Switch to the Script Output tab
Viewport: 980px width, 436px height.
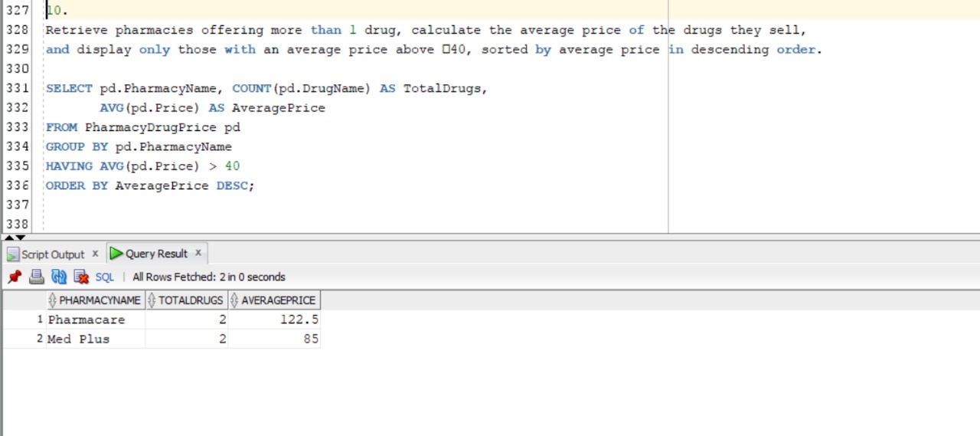53,254
